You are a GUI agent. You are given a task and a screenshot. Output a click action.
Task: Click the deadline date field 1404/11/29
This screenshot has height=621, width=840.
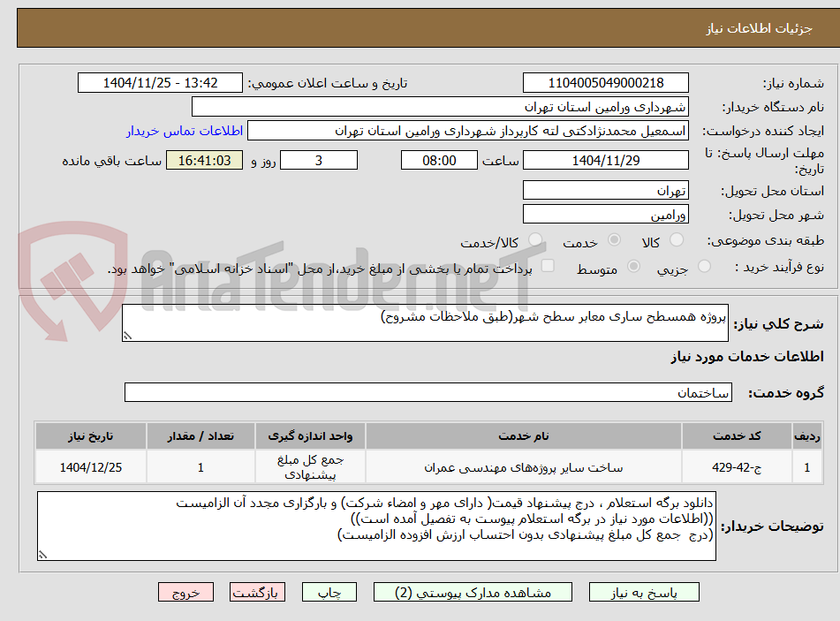click(605, 160)
